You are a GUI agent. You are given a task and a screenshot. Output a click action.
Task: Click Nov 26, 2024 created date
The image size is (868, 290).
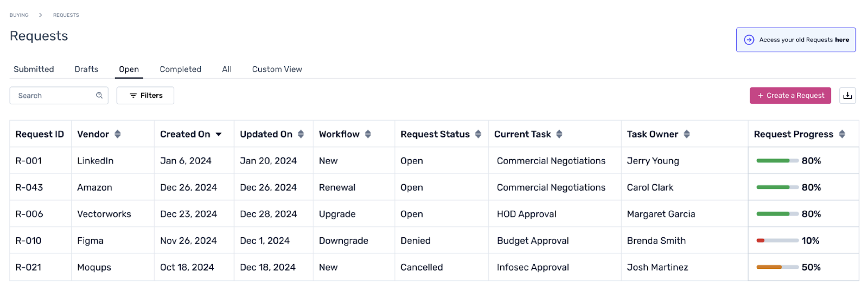[188, 241]
